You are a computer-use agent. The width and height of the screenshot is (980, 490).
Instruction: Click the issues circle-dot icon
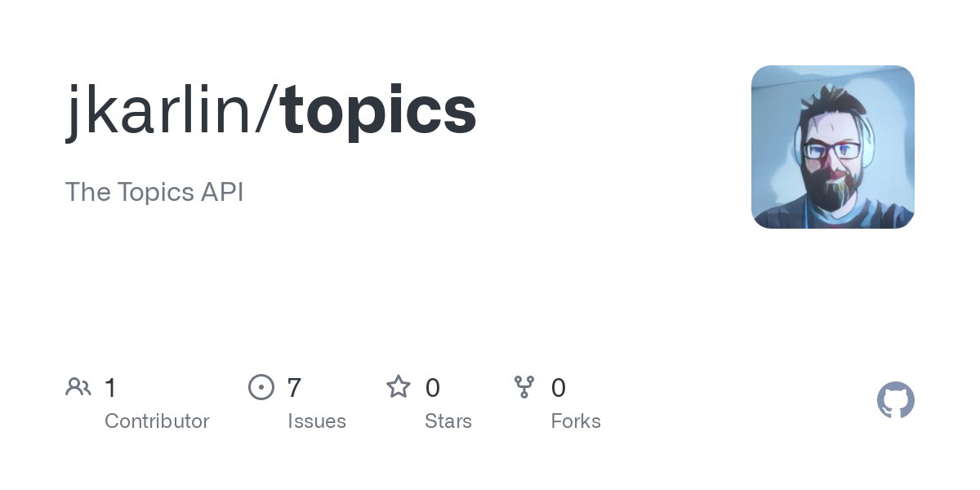[261, 386]
